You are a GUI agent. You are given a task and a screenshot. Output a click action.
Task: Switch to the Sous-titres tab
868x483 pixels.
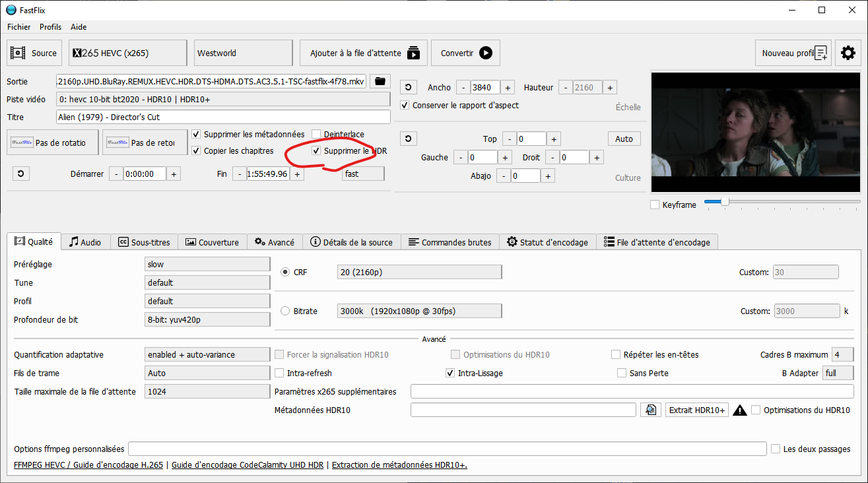tap(144, 242)
